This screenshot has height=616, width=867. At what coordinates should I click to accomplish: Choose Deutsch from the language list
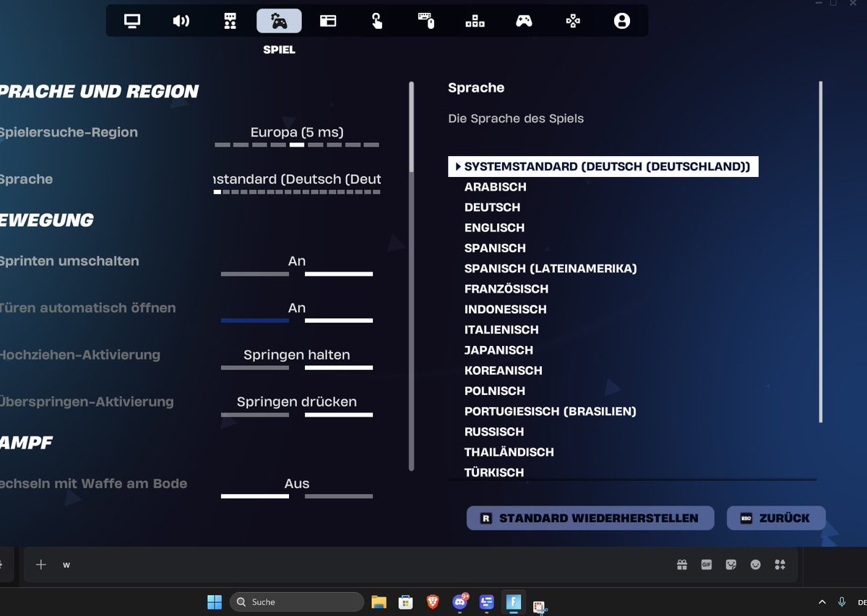tap(492, 207)
